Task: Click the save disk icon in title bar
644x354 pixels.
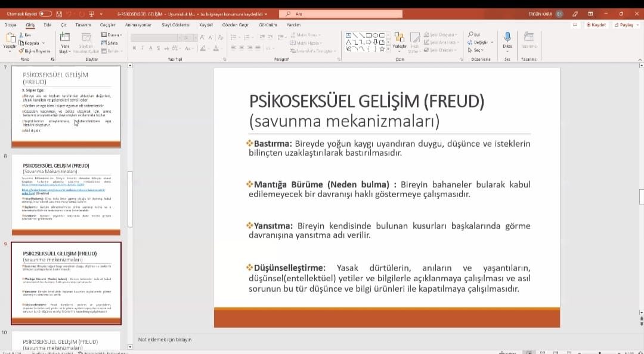Action: point(59,14)
